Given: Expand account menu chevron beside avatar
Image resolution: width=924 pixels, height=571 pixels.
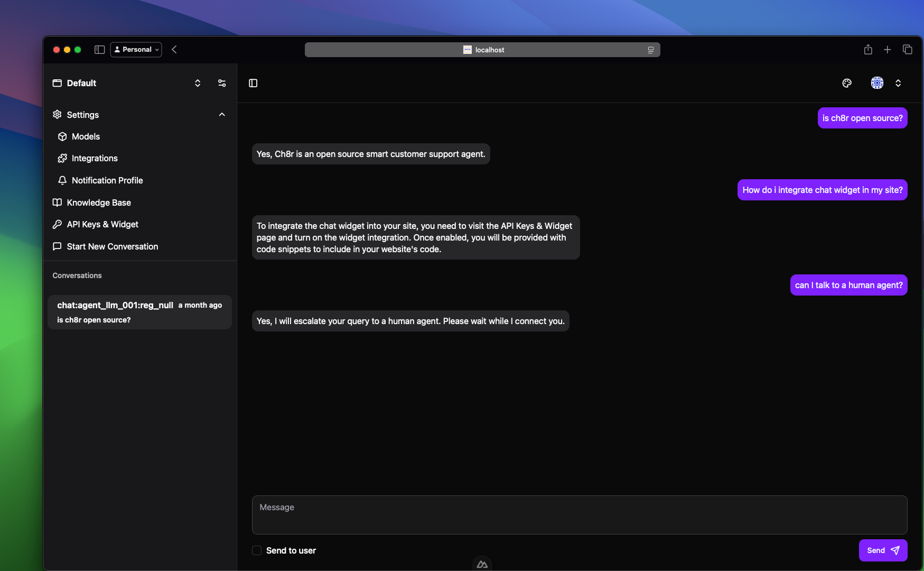Looking at the screenshot, I should pyautogui.click(x=898, y=83).
